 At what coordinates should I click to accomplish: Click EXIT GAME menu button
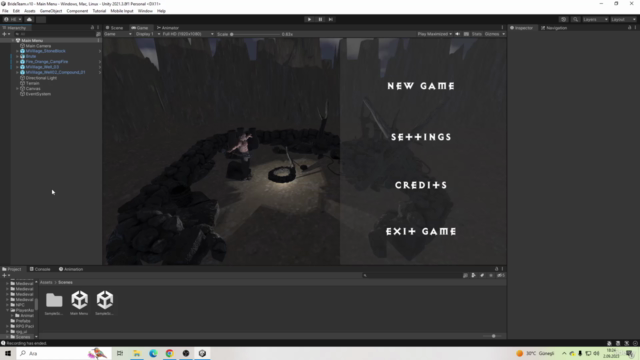coord(421,231)
